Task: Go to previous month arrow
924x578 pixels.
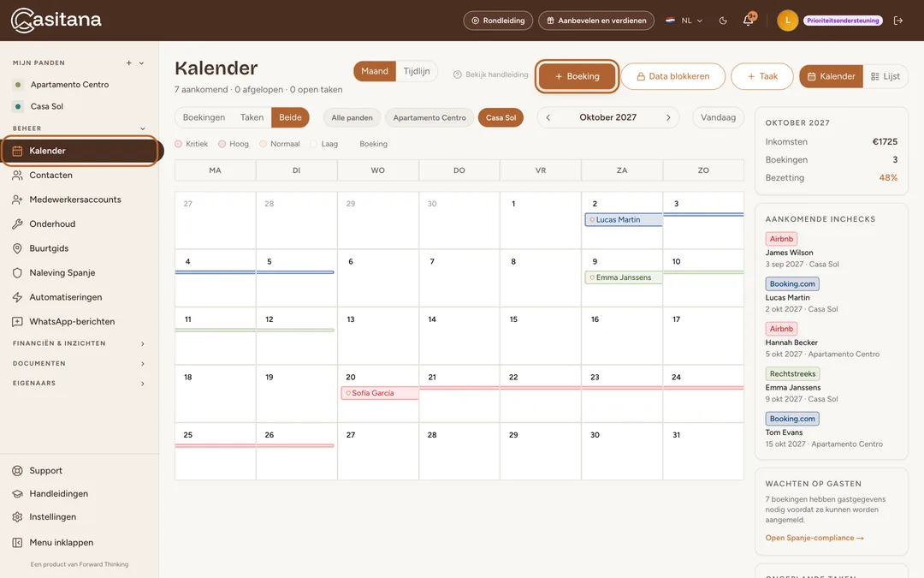Action: tap(548, 117)
